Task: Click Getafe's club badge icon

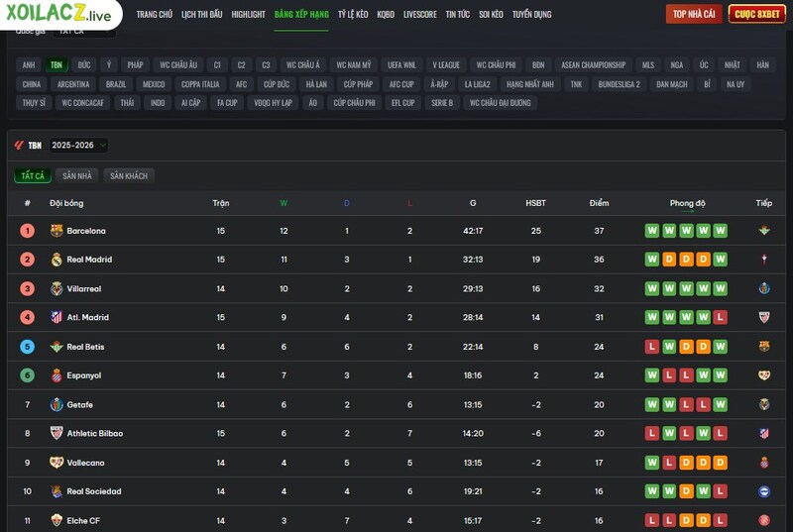Action: (x=57, y=405)
